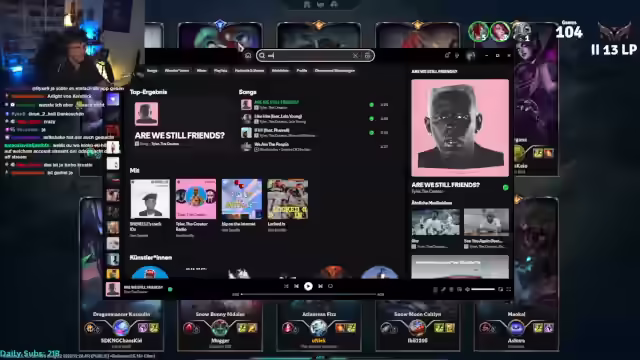Open the blue sky cover mix card
The height and width of the screenshot is (360, 640).
coord(242,206)
